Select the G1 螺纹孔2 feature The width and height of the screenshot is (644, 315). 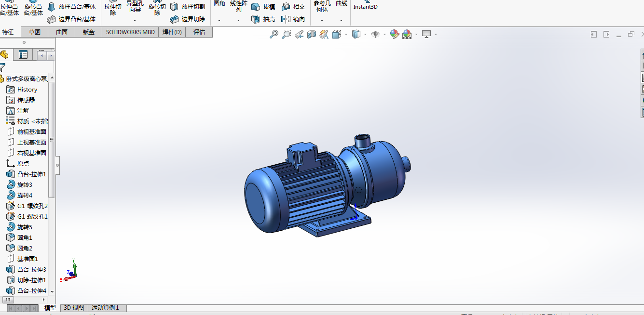pyautogui.click(x=27, y=206)
